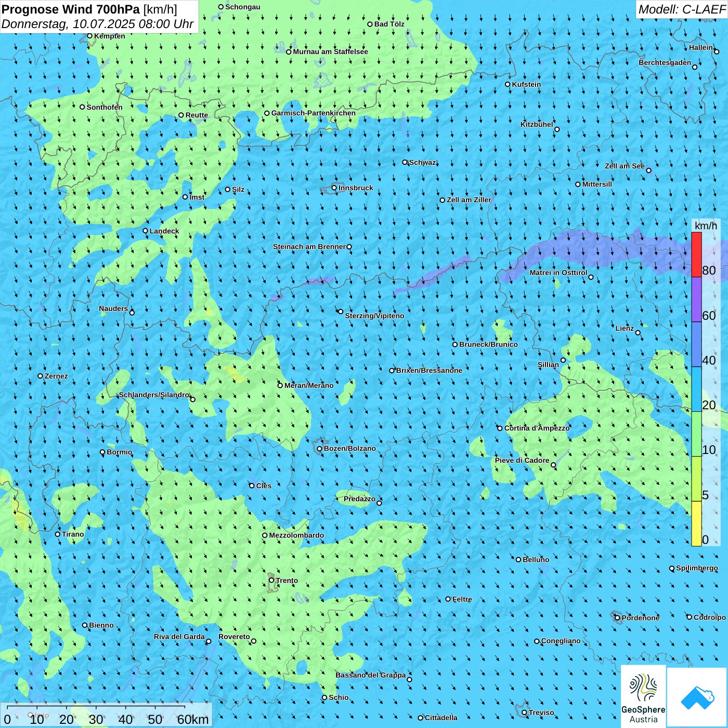The image size is (728, 728).
Task: Select the Meran/Merano location marker
Action: tap(280, 385)
